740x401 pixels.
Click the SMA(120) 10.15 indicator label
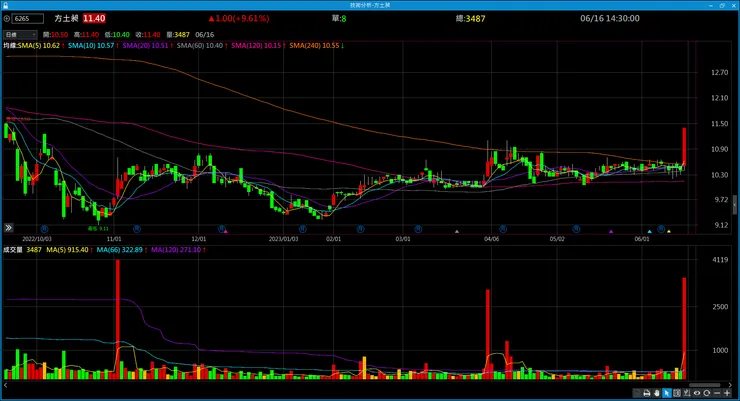[256, 46]
